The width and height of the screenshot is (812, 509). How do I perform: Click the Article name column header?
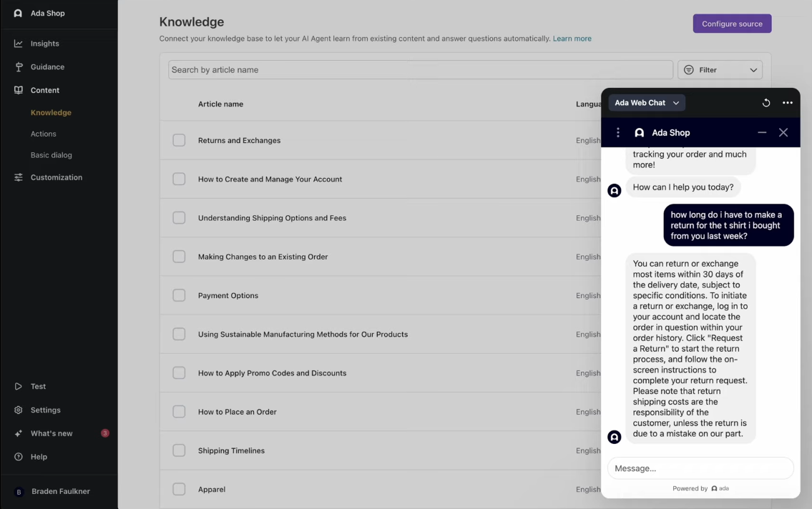point(220,104)
